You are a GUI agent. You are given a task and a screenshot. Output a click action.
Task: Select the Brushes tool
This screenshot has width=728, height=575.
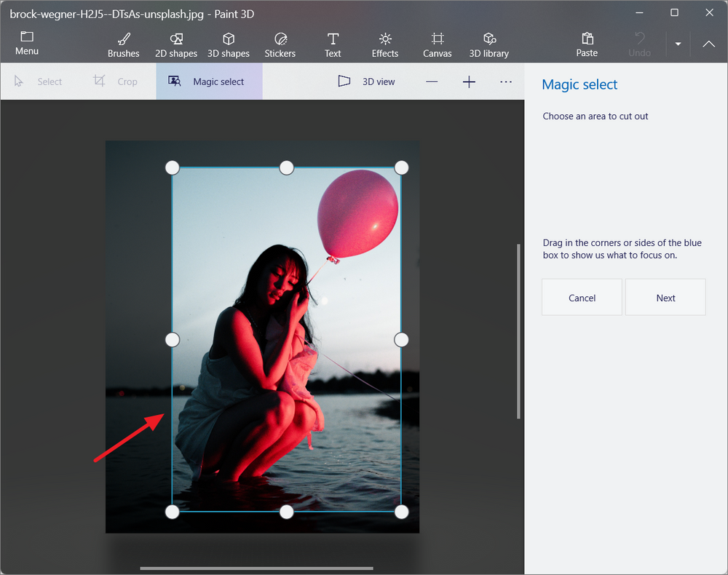point(123,44)
